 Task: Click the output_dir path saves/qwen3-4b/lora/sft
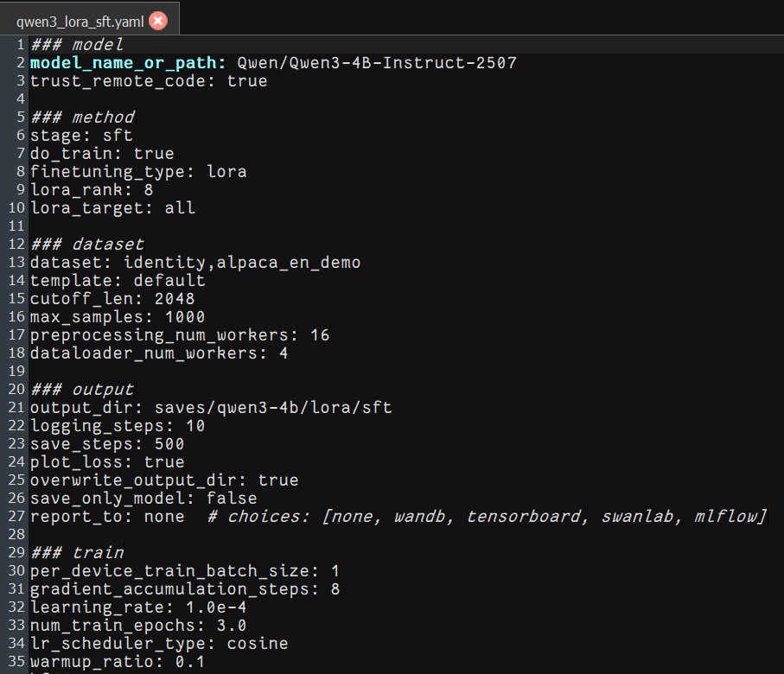273,408
